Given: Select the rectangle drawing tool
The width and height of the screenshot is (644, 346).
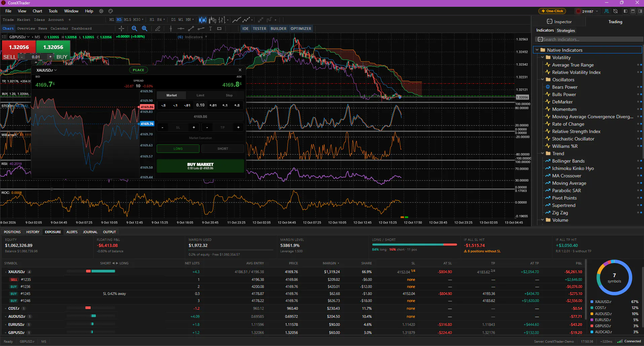Looking at the screenshot, I should (x=219, y=29).
